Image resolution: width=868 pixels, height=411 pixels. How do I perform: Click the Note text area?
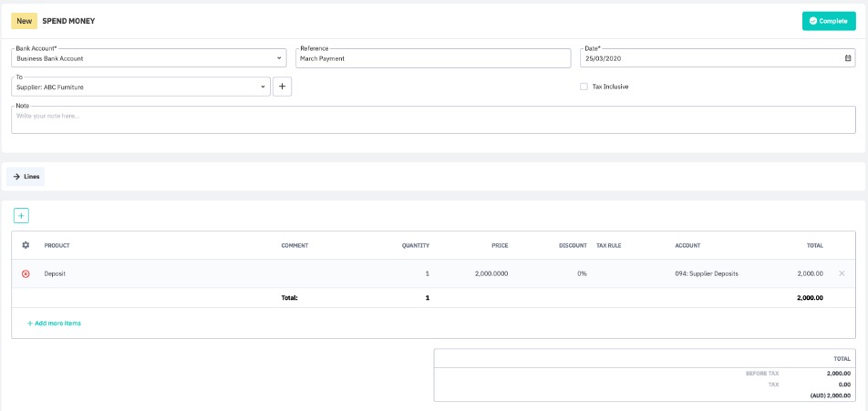click(433, 119)
